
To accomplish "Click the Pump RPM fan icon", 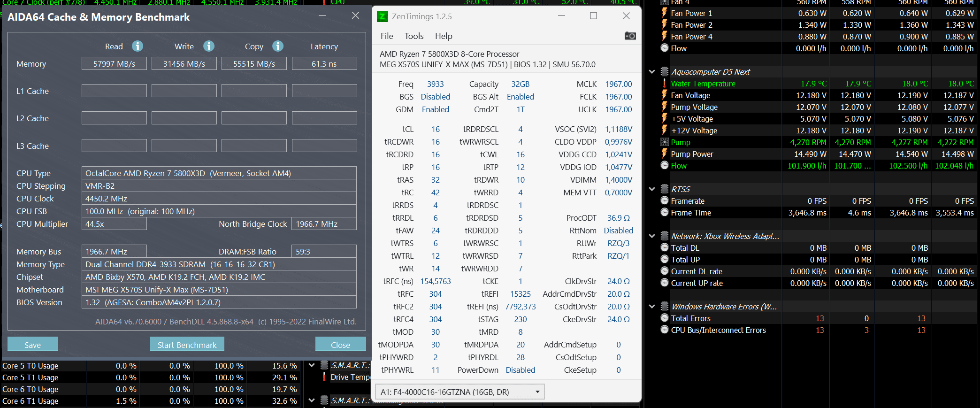I will 664,142.
